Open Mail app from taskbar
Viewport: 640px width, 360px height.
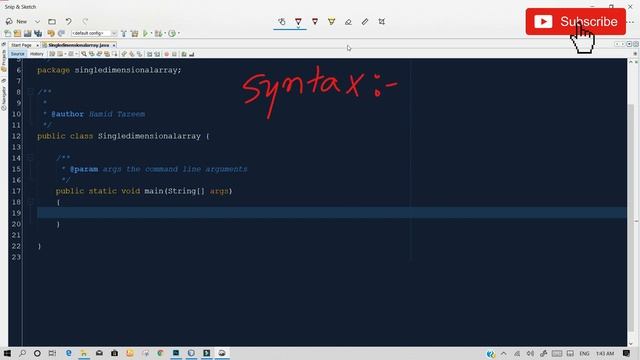pyautogui.click(x=99, y=353)
